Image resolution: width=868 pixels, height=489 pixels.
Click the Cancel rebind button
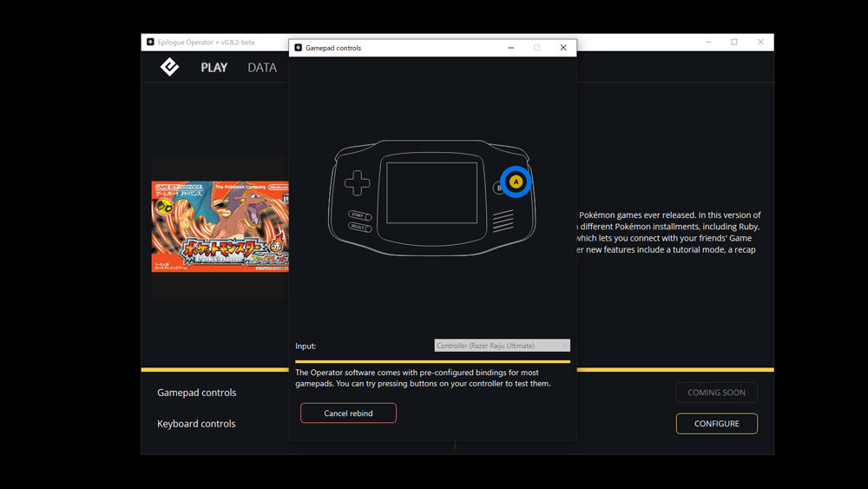[x=348, y=413]
